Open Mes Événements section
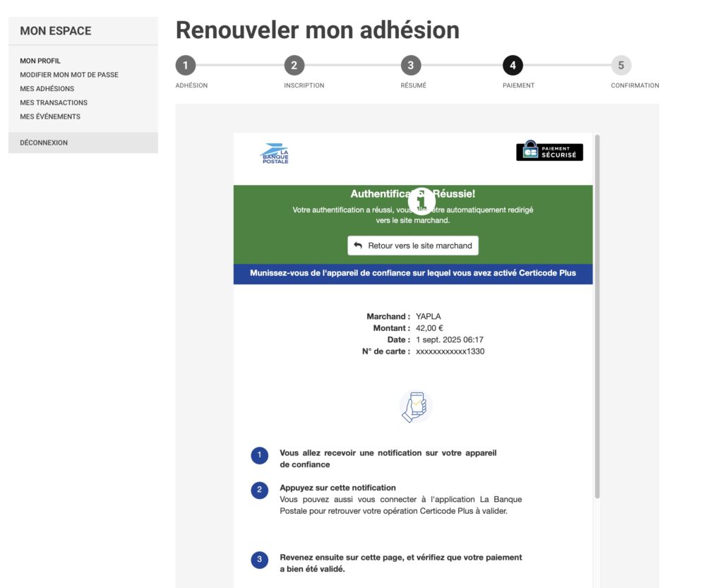 click(50, 116)
